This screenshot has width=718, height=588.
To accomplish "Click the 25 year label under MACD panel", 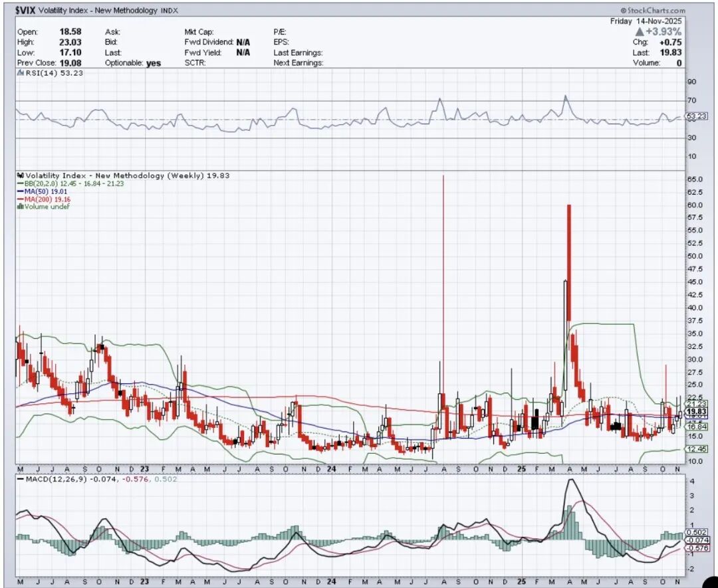I will click(521, 581).
